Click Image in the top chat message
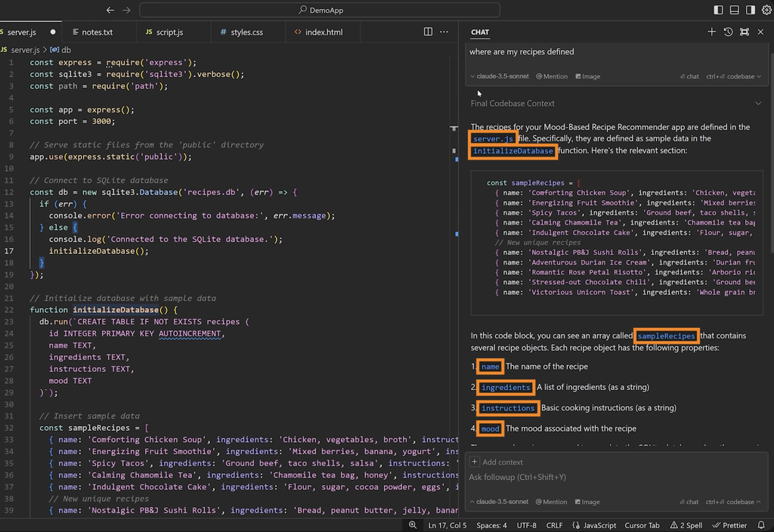 click(x=588, y=76)
